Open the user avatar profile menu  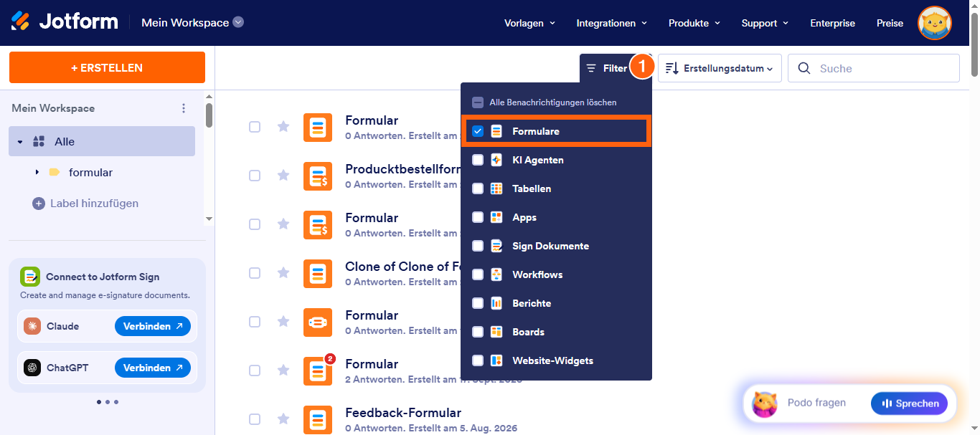click(935, 23)
